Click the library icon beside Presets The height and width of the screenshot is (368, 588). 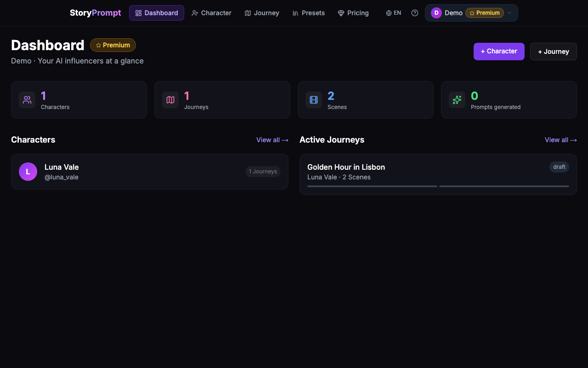[x=295, y=13]
